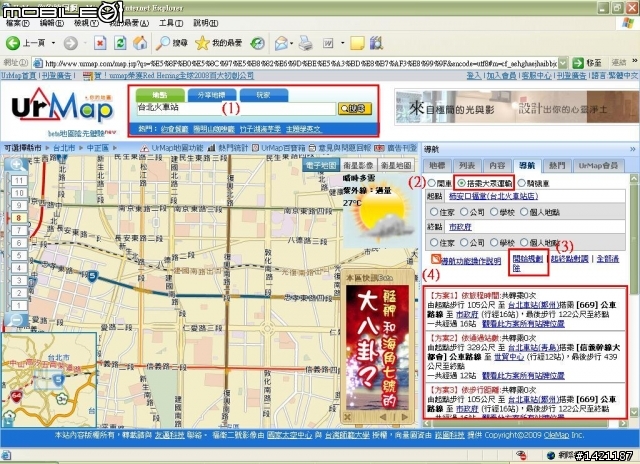The width and height of the screenshot is (640, 464).
Task: Click the green Go arrow button
Action: pos(578,63)
